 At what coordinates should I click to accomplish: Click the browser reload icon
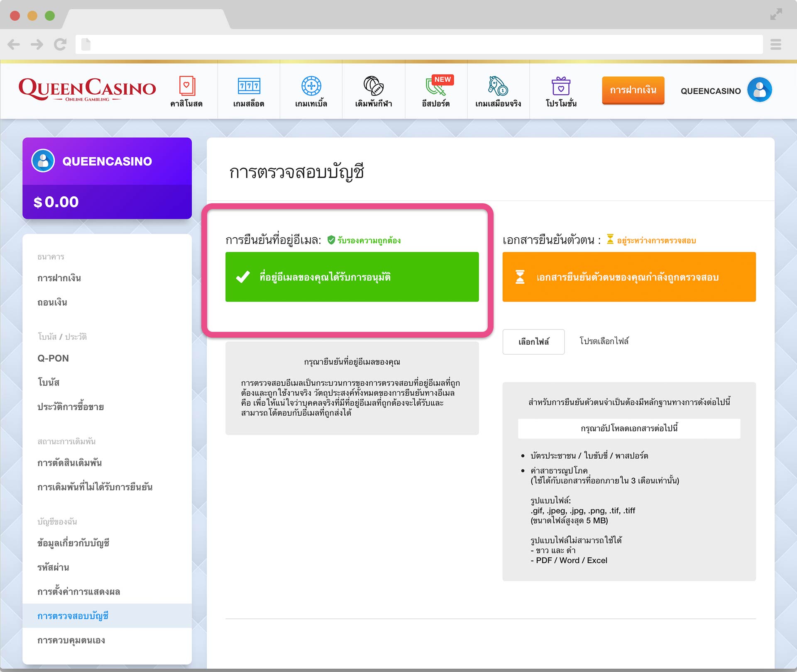point(60,44)
